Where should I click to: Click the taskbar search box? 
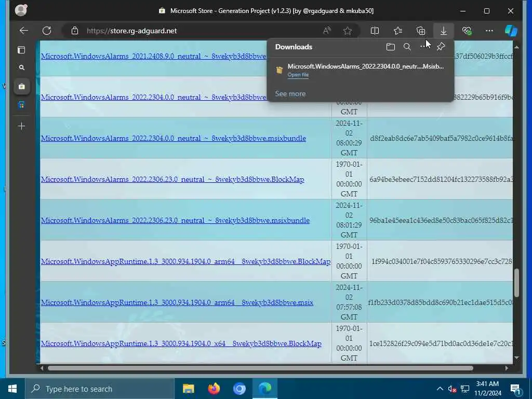100,389
